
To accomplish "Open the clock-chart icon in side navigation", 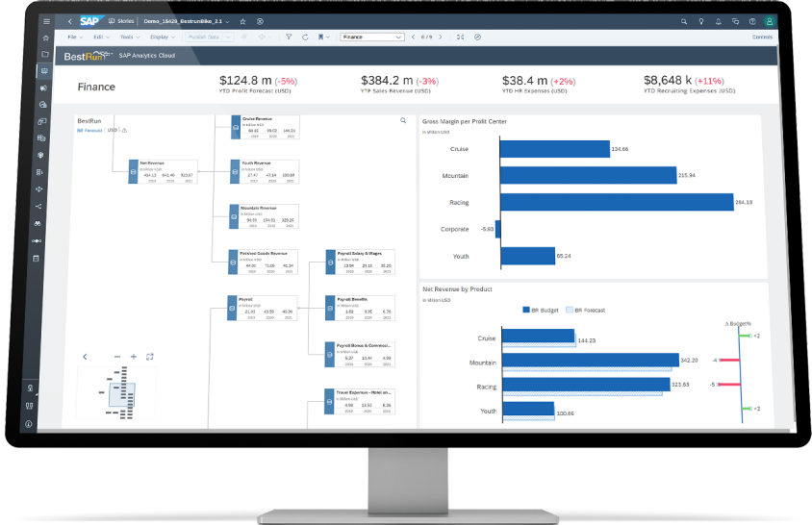I will pos(42,105).
